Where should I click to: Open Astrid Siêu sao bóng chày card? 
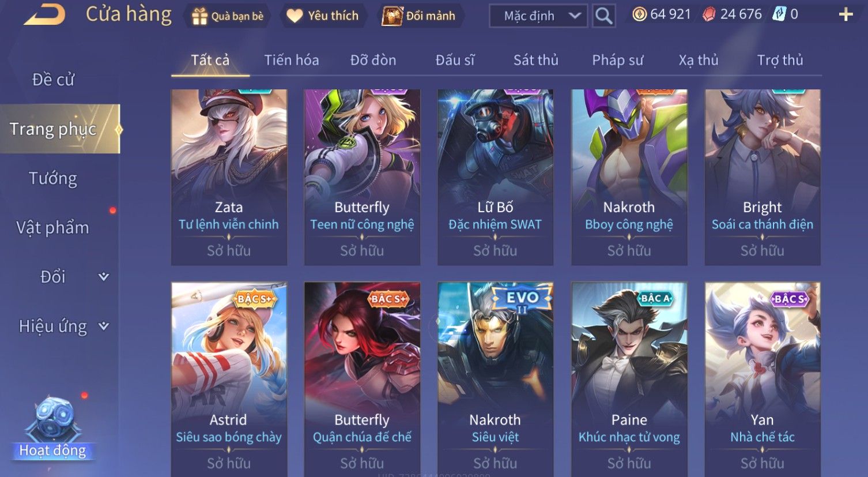pyautogui.click(x=229, y=379)
